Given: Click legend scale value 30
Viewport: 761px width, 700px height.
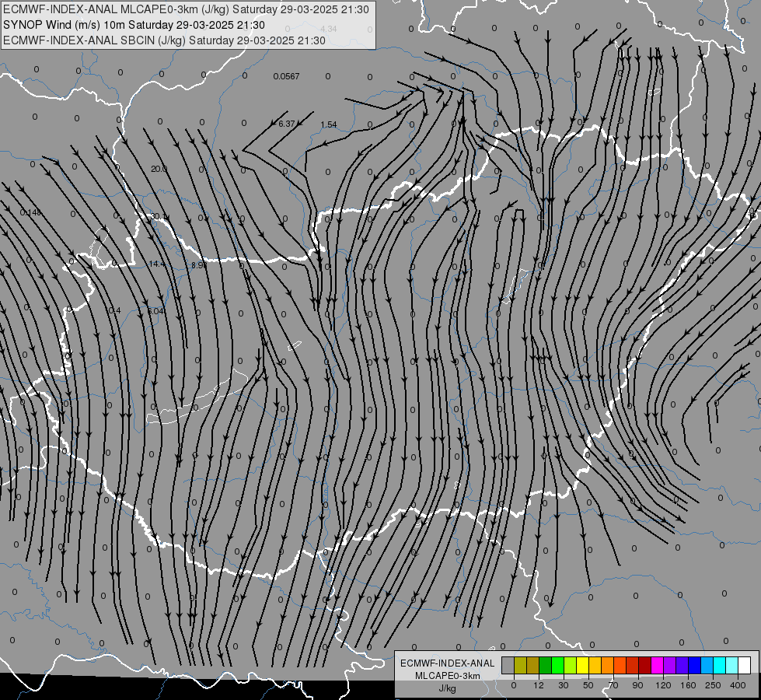Looking at the screenshot, I should [564, 685].
